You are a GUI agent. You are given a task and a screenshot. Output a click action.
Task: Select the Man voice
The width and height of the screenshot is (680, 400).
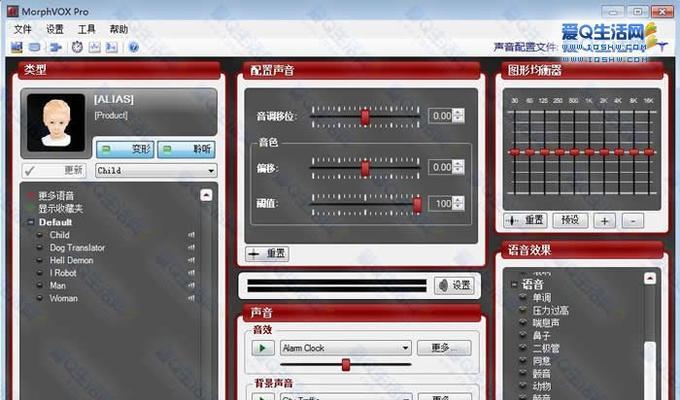tap(58, 285)
